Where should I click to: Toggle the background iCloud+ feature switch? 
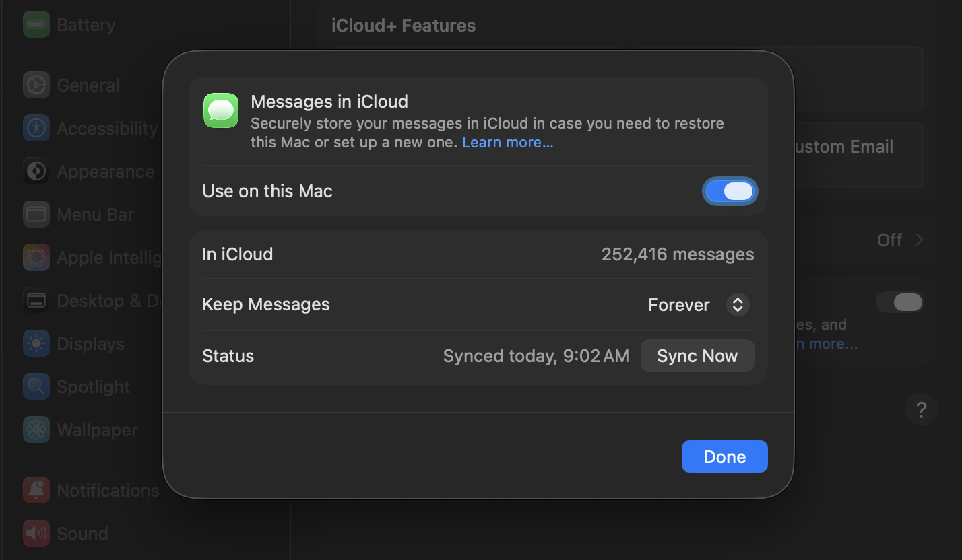point(899,303)
